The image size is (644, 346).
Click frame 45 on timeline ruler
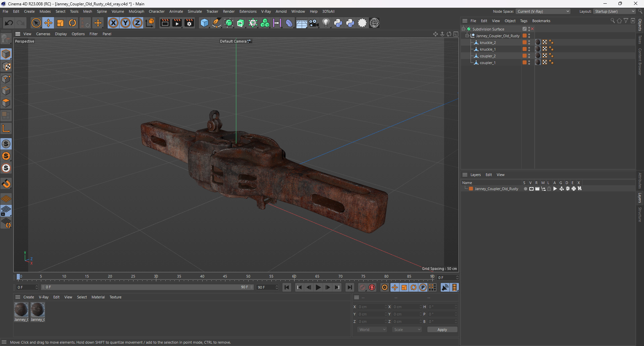(225, 277)
